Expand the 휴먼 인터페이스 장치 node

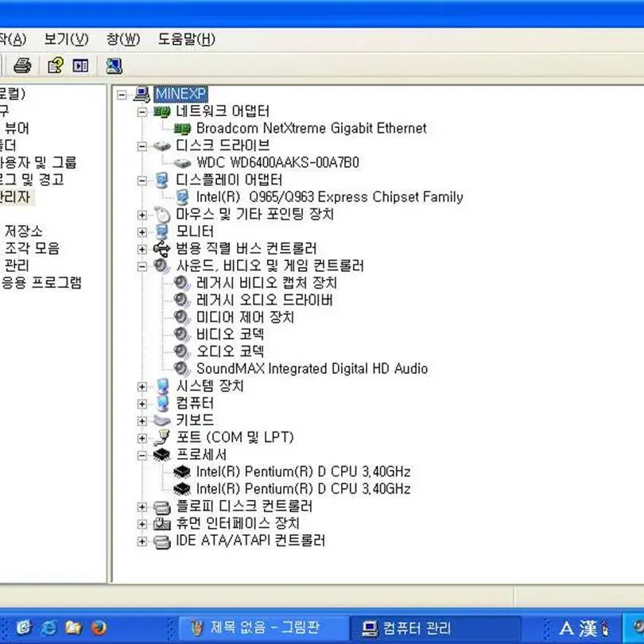[142, 525]
